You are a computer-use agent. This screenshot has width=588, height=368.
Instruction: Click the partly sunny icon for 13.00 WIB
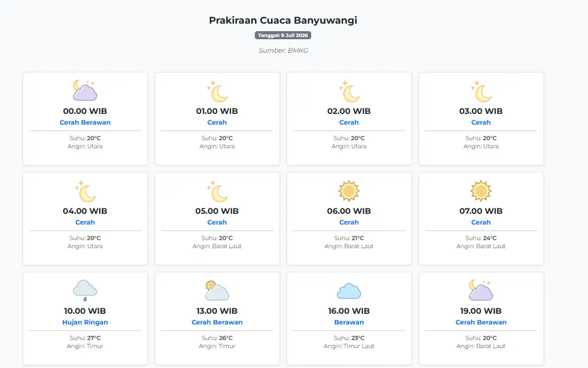click(217, 290)
